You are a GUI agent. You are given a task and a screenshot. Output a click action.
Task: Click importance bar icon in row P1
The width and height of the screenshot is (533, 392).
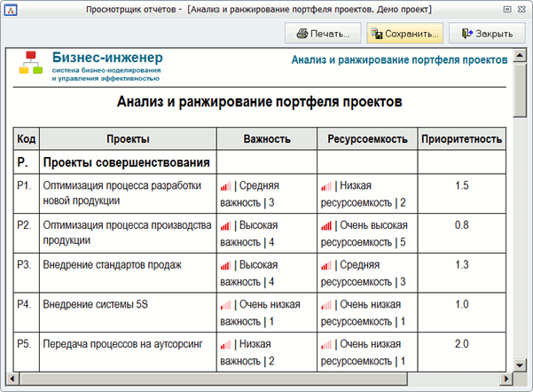[x=225, y=186]
